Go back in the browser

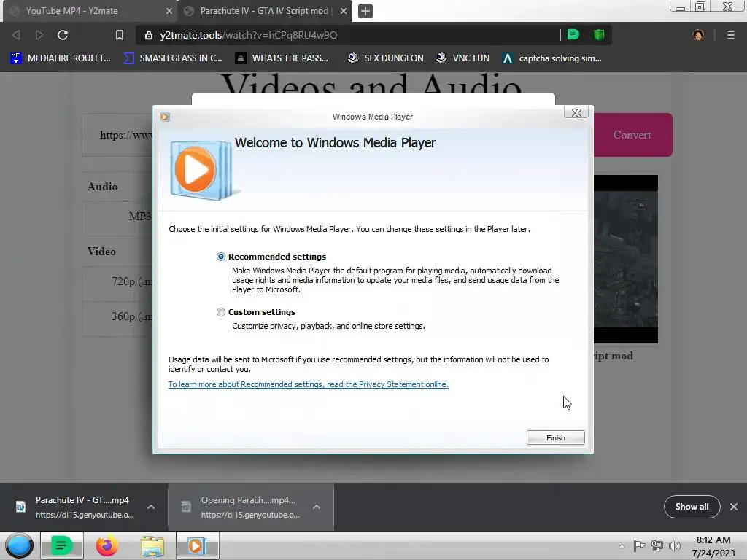[x=16, y=35]
